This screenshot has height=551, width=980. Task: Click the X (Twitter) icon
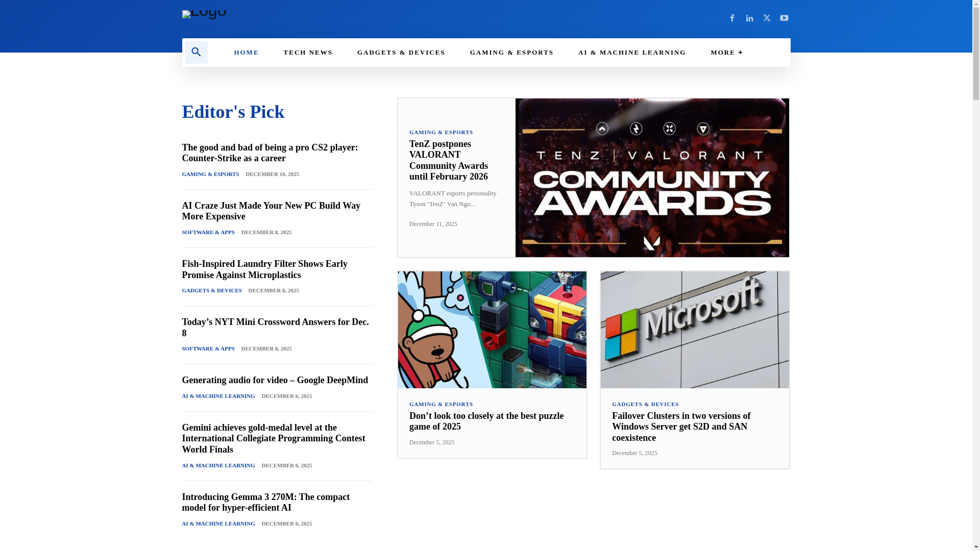pos(767,18)
